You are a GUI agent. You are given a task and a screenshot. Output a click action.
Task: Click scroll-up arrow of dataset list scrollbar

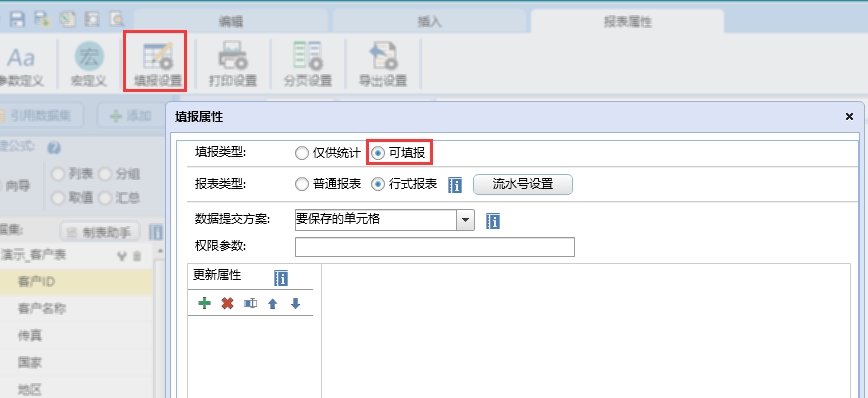point(160,251)
